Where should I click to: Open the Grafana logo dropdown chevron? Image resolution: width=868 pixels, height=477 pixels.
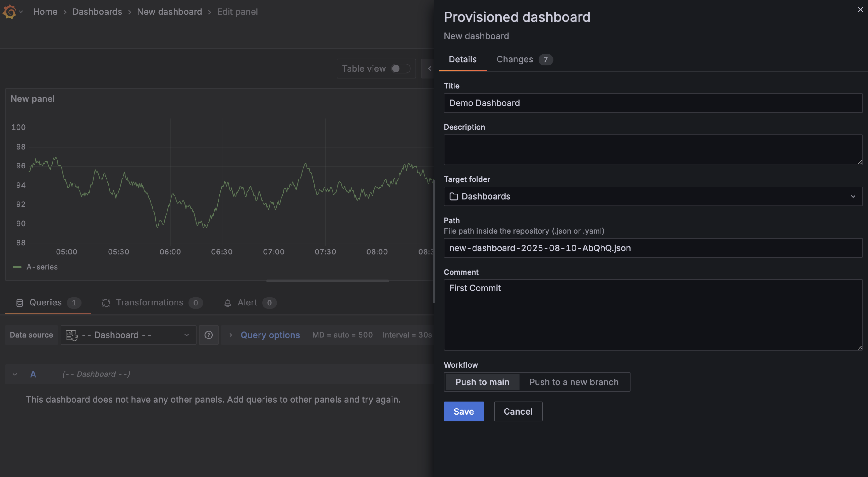point(21,12)
